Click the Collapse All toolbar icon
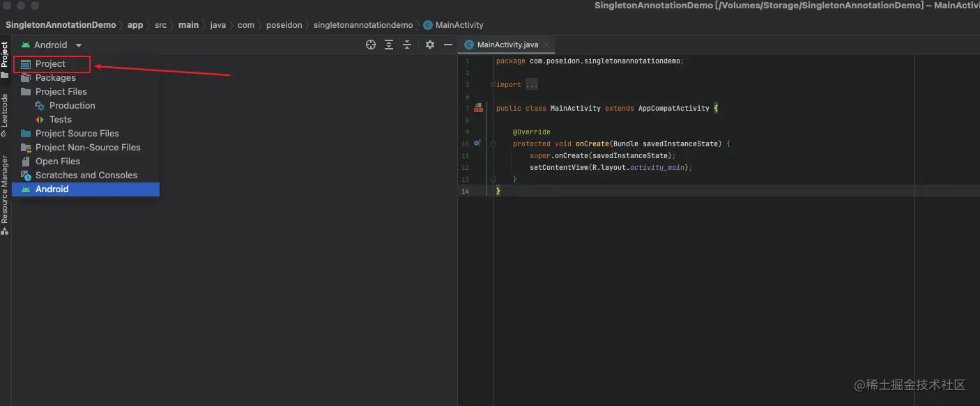 [408, 45]
